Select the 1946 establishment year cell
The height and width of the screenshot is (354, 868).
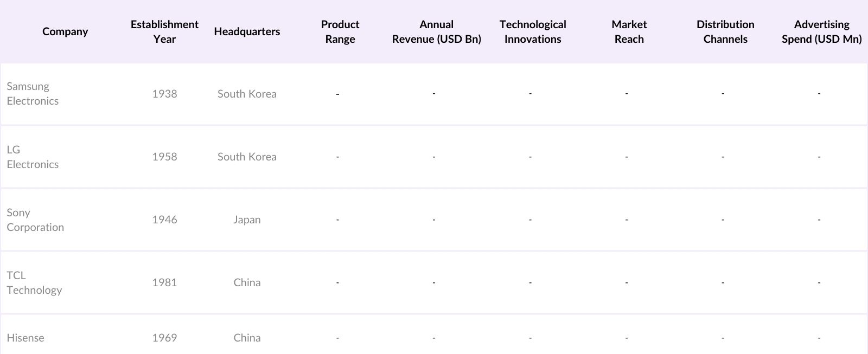pos(164,220)
